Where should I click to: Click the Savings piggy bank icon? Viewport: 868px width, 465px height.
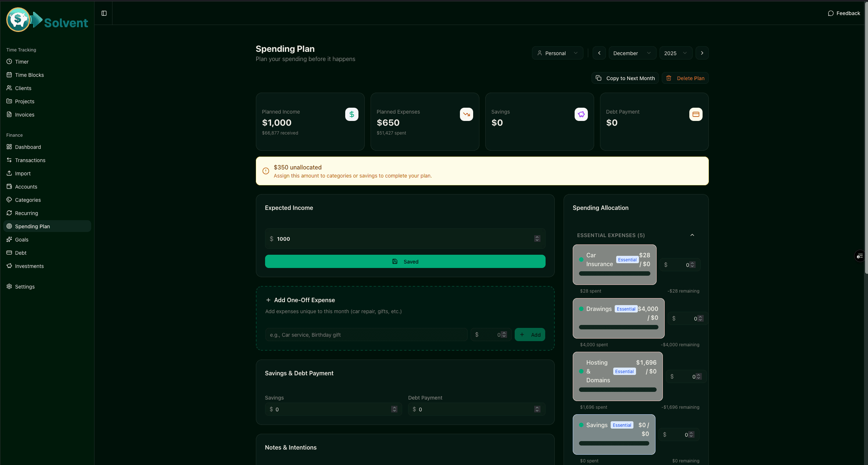(x=581, y=114)
